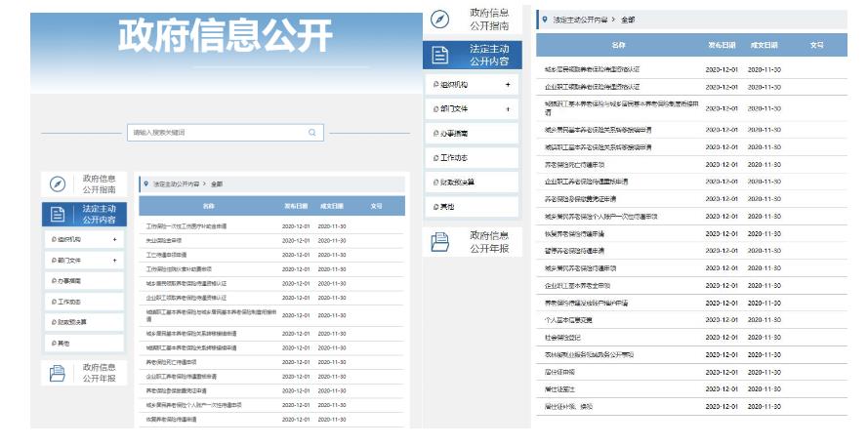The image size is (868, 447).
Task: Expand 部门文件 plus sign in small sidebar
Action: pos(114,261)
